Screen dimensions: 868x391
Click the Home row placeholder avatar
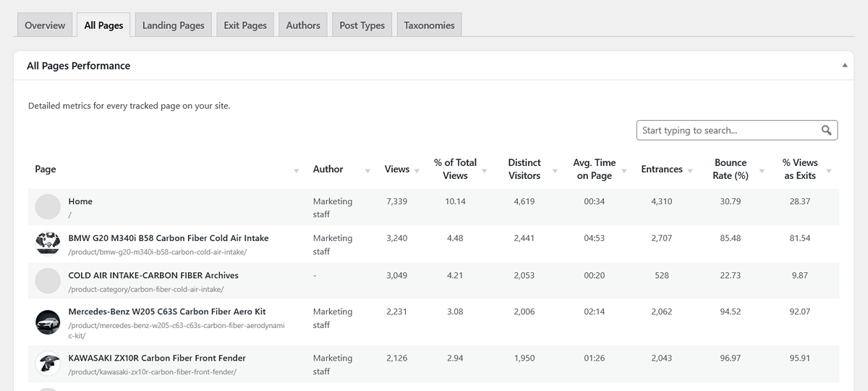(48, 207)
